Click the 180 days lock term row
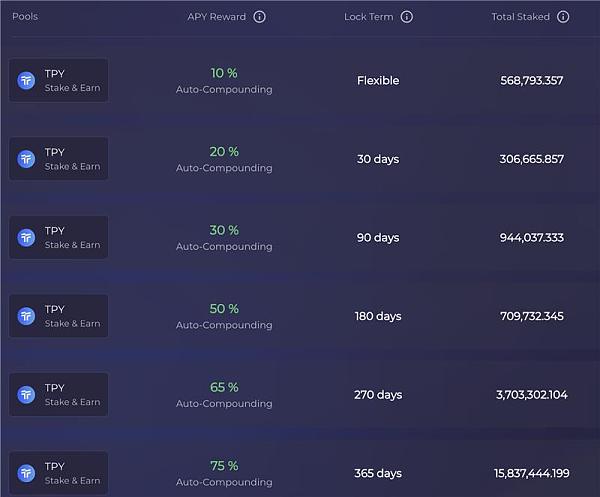 378,316
